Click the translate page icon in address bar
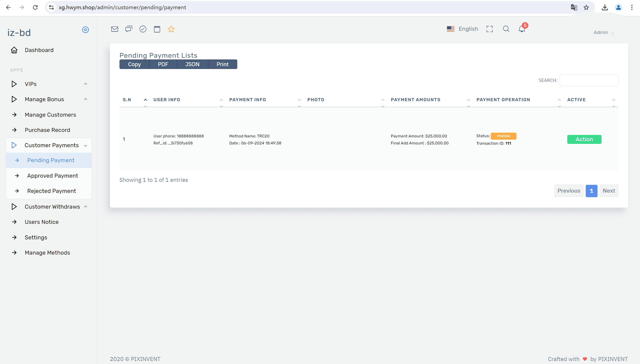The height and width of the screenshot is (364, 640). pyautogui.click(x=574, y=7)
